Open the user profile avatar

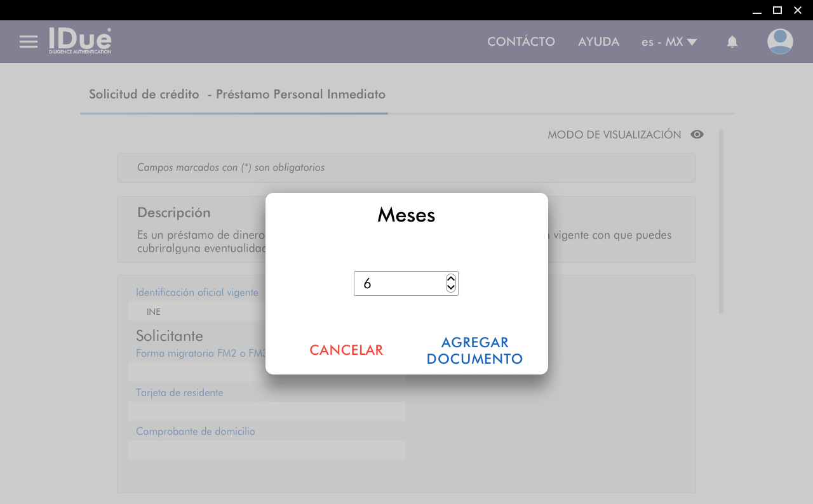780,41
